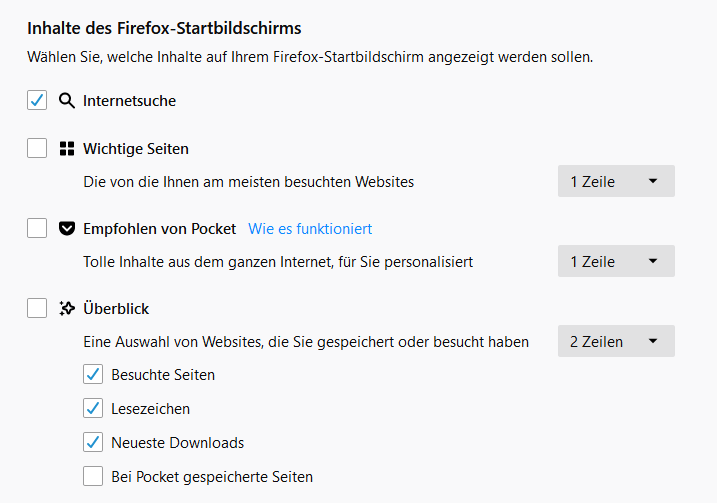
Task: Open Pocket rows count dropdown
Action: coord(615,262)
